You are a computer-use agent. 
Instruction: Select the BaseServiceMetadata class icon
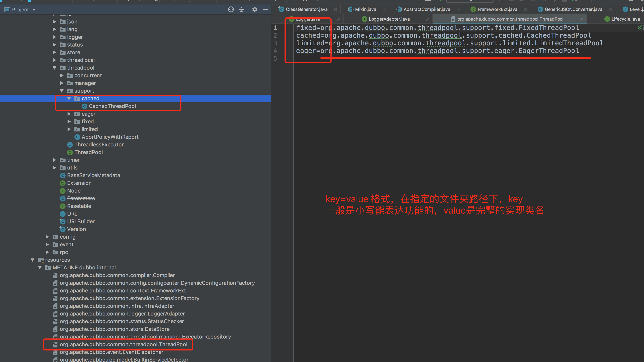tap(63, 176)
